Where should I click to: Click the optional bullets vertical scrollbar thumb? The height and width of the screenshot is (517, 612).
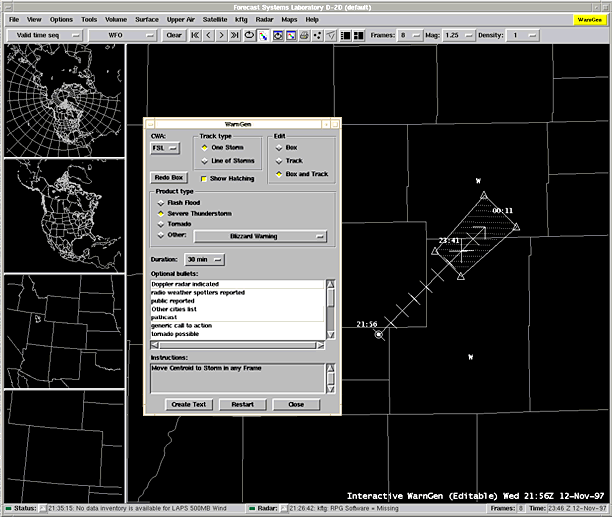(331, 298)
